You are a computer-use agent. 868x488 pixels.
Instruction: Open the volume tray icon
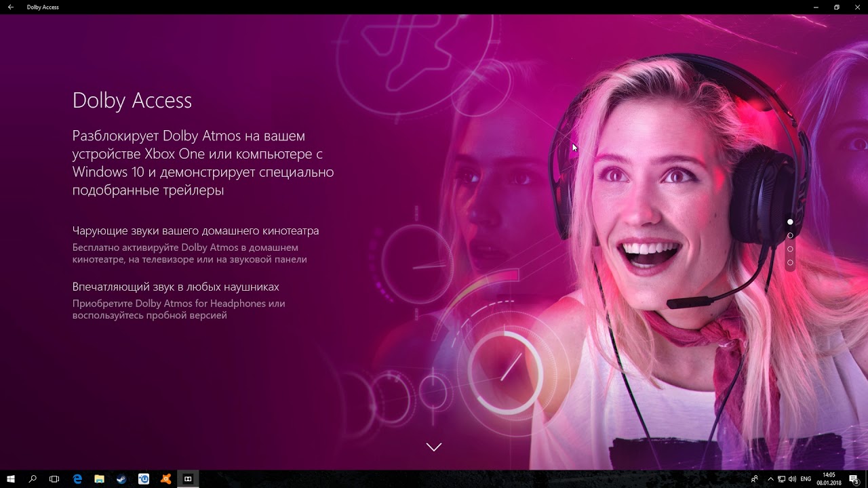pos(792,479)
